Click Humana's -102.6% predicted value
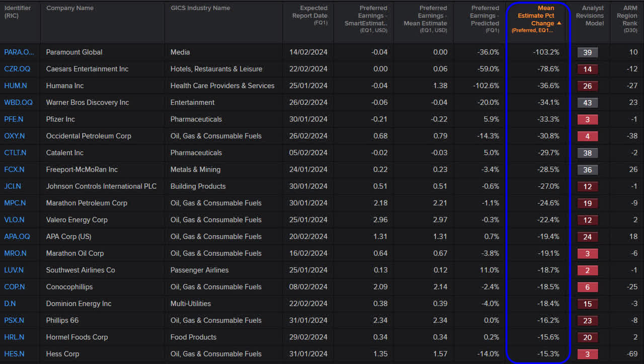The width and height of the screenshot is (644, 364). [x=486, y=86]
